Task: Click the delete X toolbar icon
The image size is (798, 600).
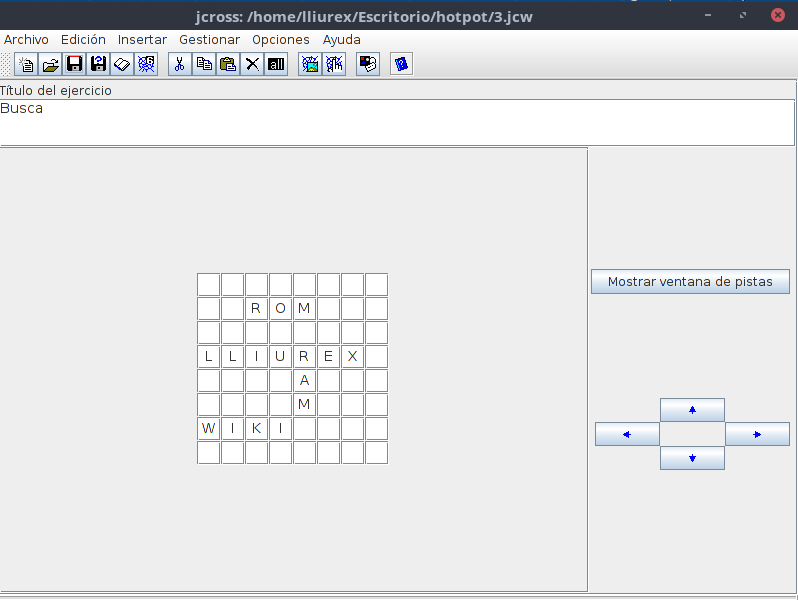Action: point(252,64)
